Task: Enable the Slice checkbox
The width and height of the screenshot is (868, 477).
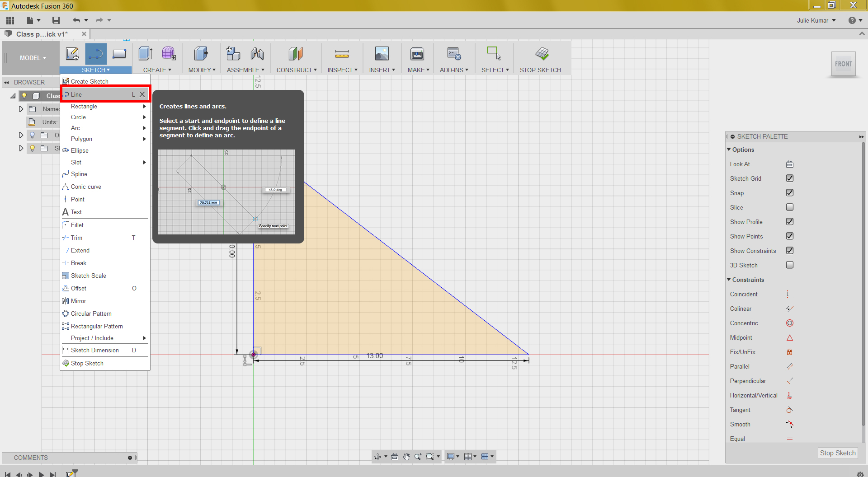Action: [789, 207]
